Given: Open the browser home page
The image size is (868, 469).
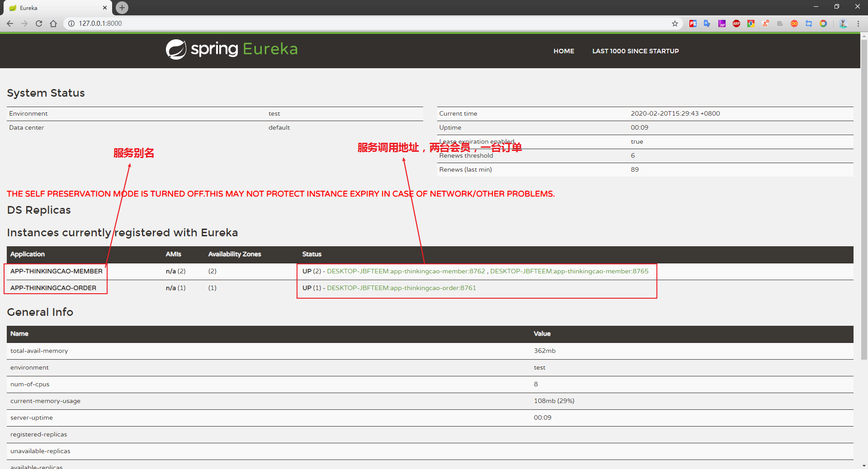Looking at the screenshot, I should [53, 23].
